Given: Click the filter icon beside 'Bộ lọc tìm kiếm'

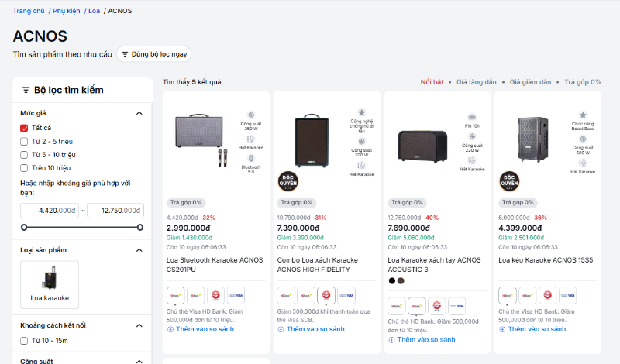Looking at the screenshot, I should pyautogui.click(x=26, y=90).
